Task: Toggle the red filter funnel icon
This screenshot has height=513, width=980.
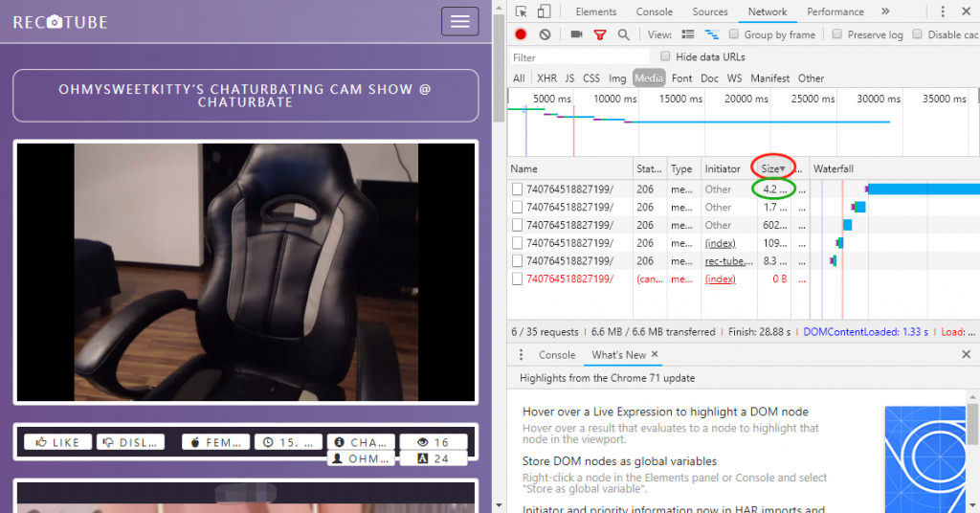Action: pos(600,35)
